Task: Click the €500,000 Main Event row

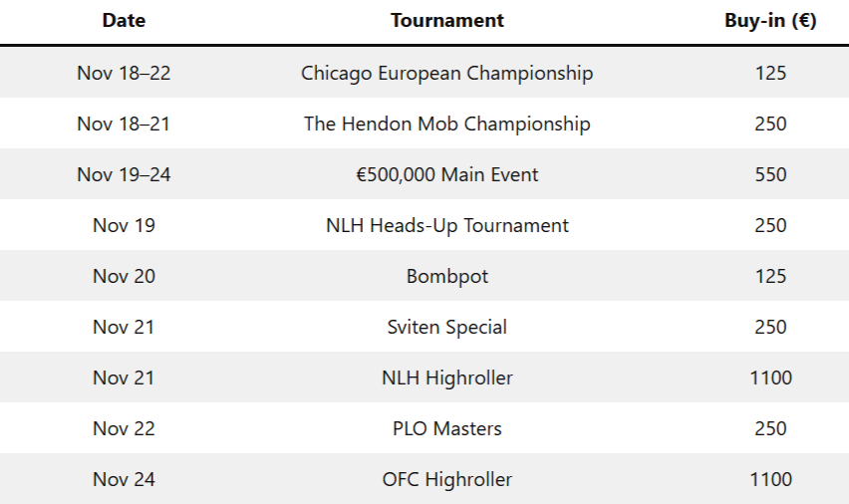Action: 446,174
